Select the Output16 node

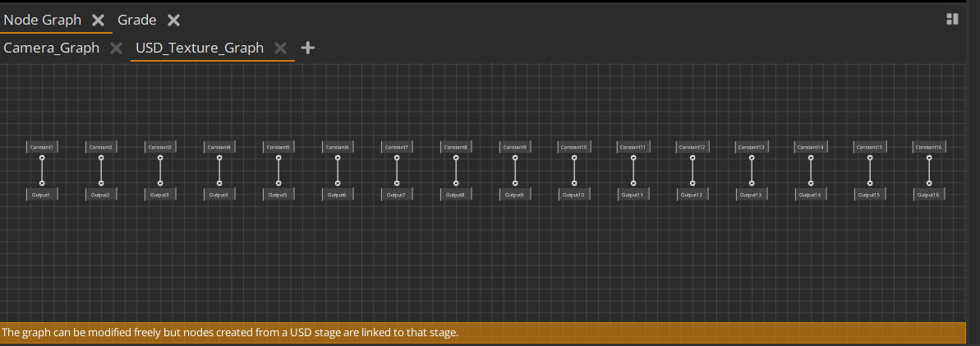coord(929,195)
